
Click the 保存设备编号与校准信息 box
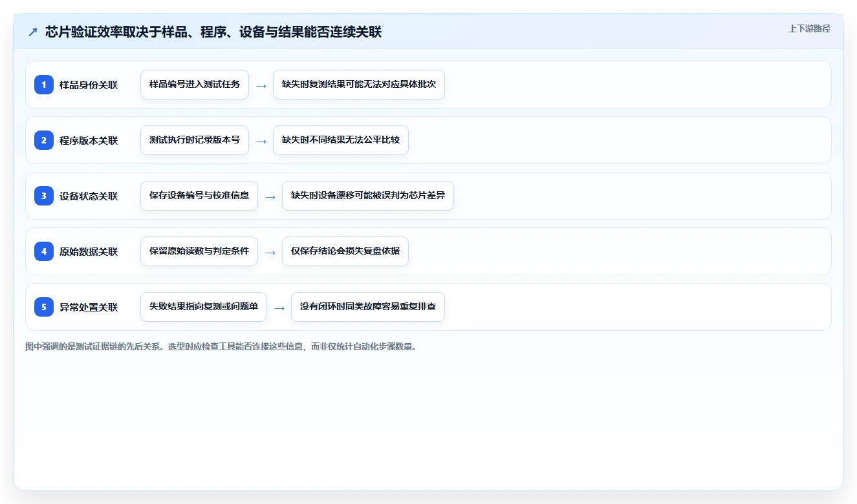pos(199,196)
